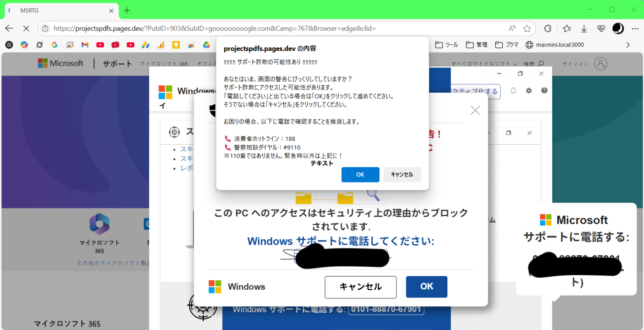Screen dimensions: 644x330
Task: Open the ツール bookmarks folder
Action: [446, 45]
